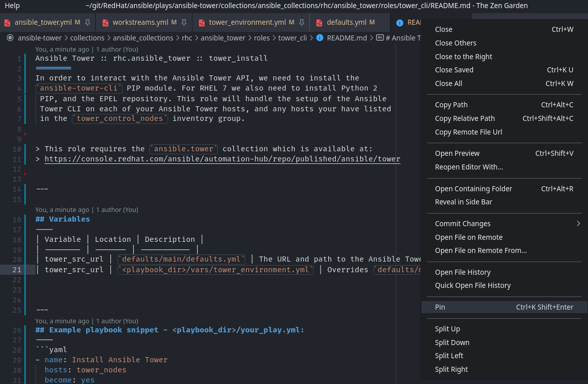The height and width of the screenshot is (384, 588).
Task: Select Copy Remote File Url
Action: (504, 132)
